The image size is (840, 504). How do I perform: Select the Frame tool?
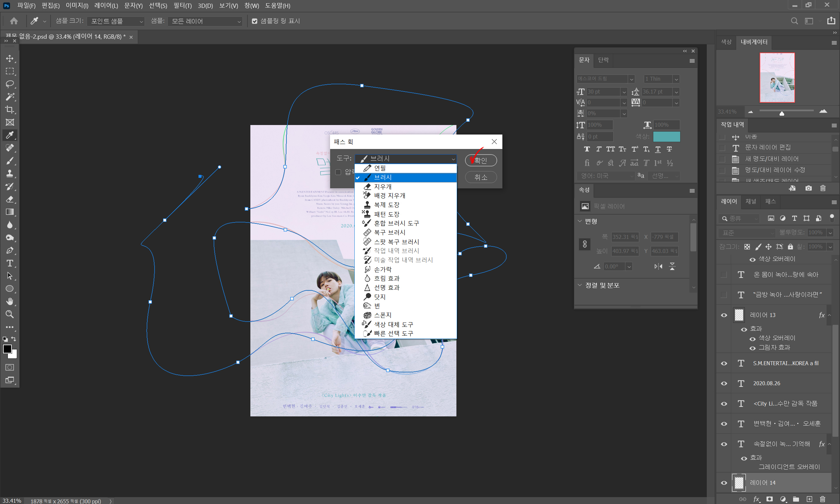[10, 122]
